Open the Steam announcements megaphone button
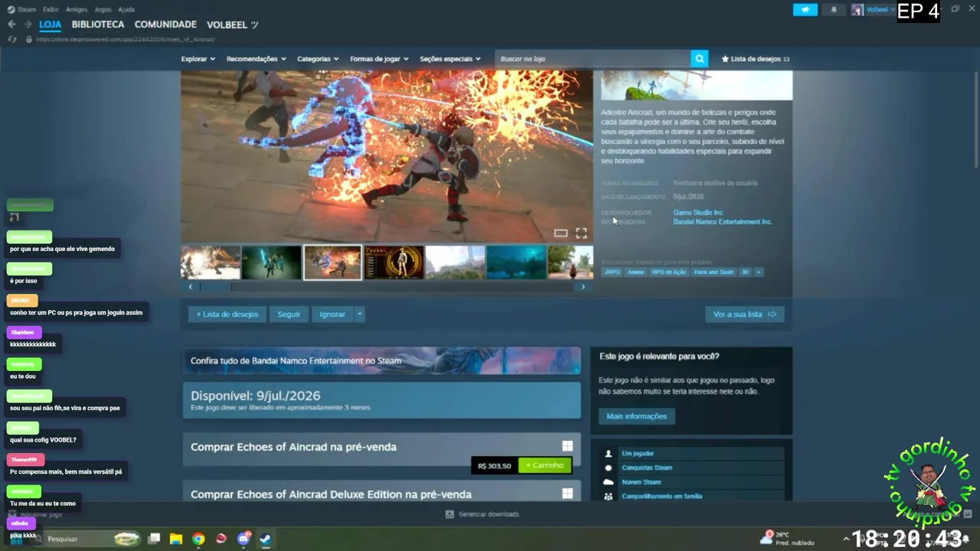The width and height of the screenshot is (980, 551). coord(805,10)
